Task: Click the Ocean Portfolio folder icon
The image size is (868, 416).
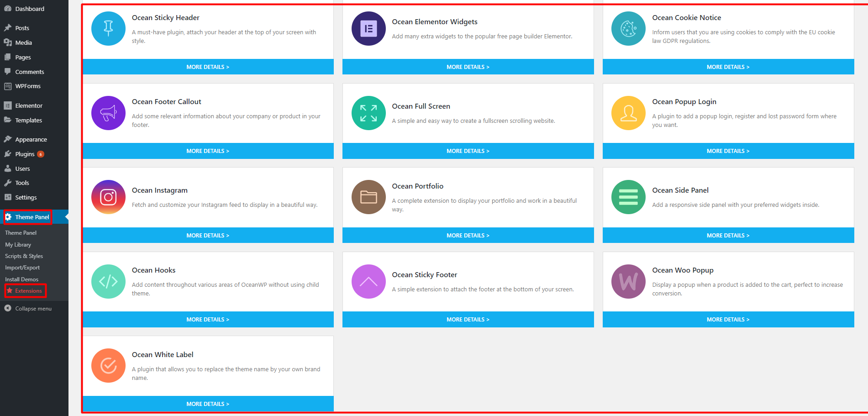Action: tap(368, 197)
